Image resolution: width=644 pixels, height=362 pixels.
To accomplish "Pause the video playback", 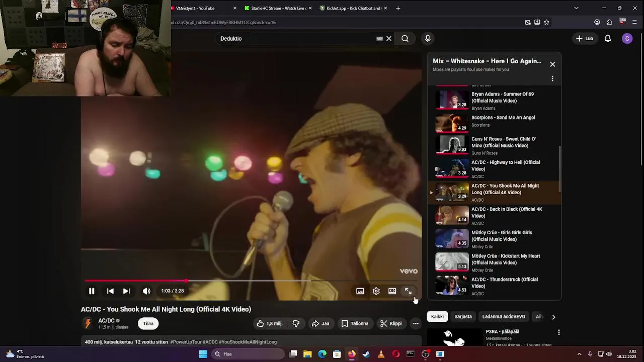I will 92,291.
